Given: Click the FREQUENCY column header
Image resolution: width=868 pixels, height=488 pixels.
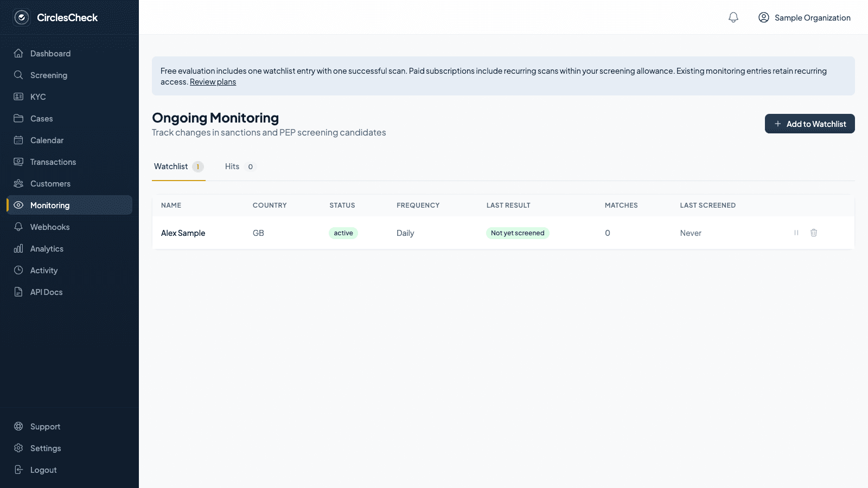Looking at the screenshot, I should [418, 206].
